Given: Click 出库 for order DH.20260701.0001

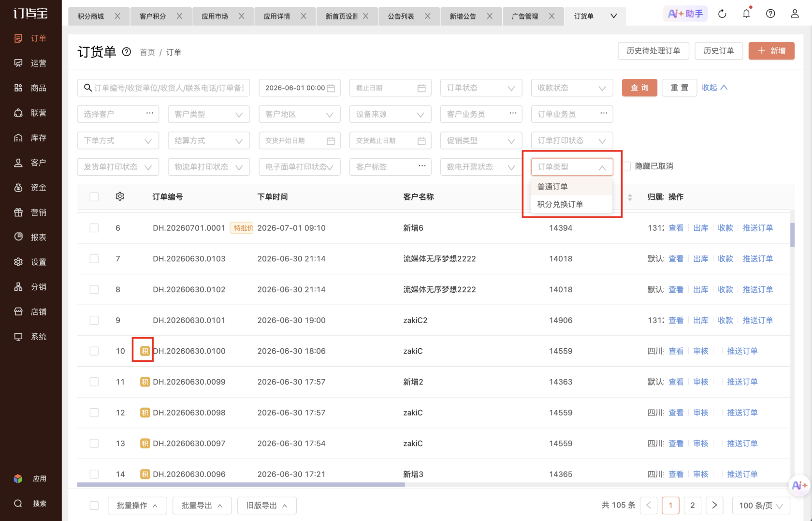Looking at the screenshot, I should pos(701,228).
